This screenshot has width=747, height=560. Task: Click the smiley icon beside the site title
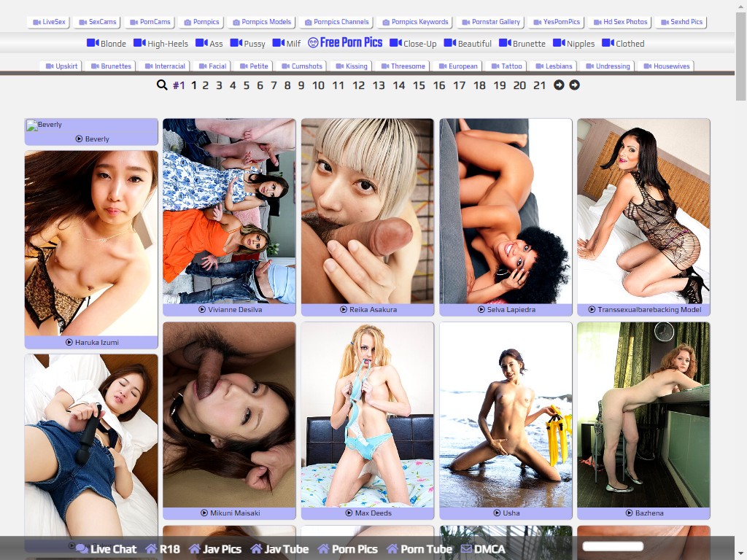(313, 43)
